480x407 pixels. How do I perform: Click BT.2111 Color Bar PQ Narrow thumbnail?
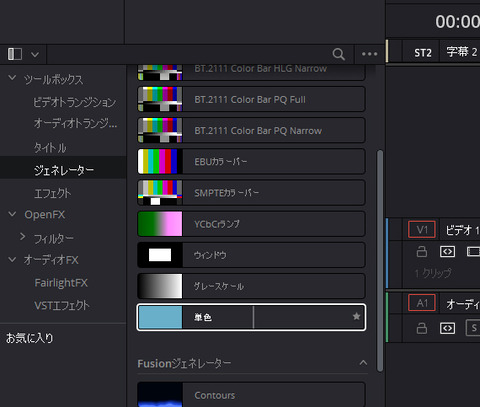pos(160,131)
